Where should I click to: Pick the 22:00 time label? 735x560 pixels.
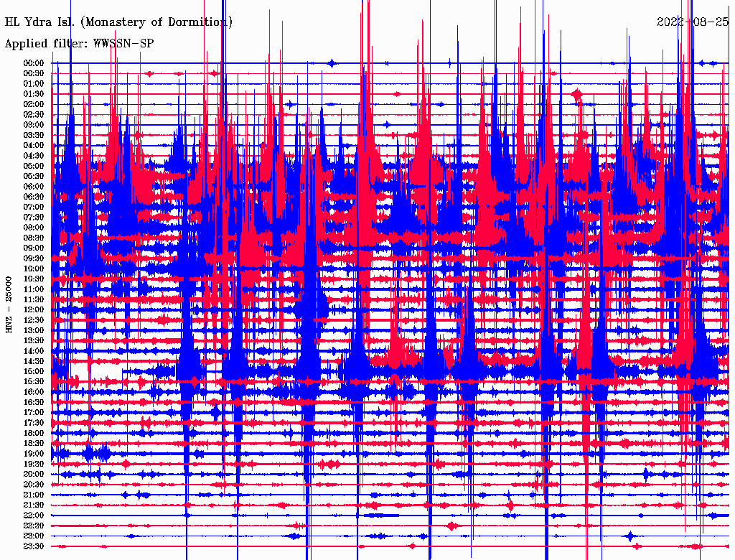[x=34, y=515]
